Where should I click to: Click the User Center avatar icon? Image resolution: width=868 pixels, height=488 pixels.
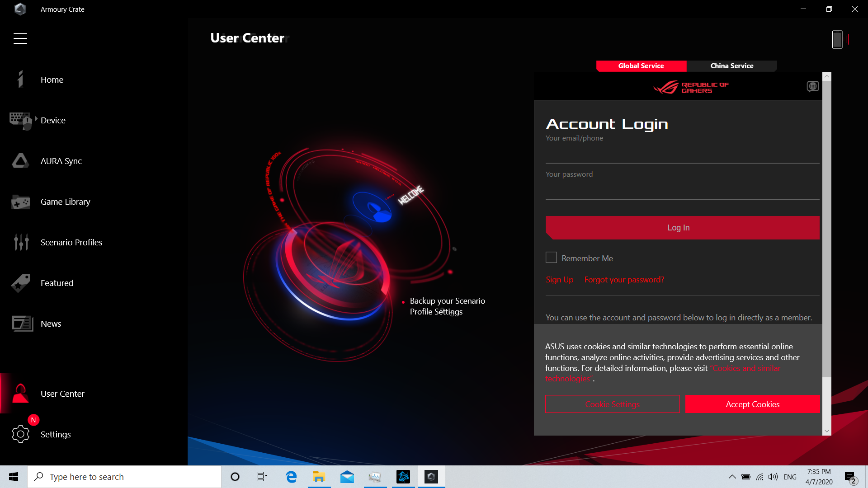(20, 393)
